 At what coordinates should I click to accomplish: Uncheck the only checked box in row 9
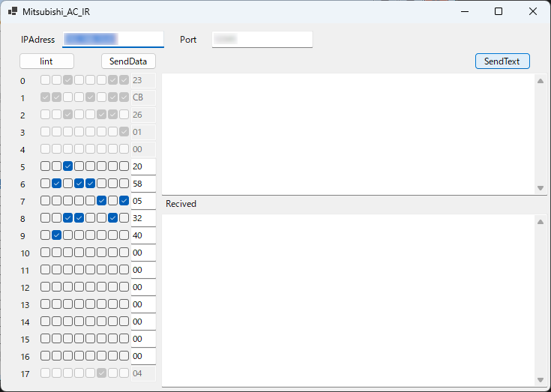56,235
